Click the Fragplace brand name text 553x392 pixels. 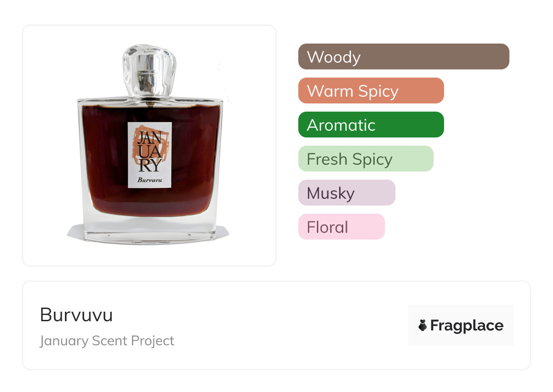click(x=467, y=325)
